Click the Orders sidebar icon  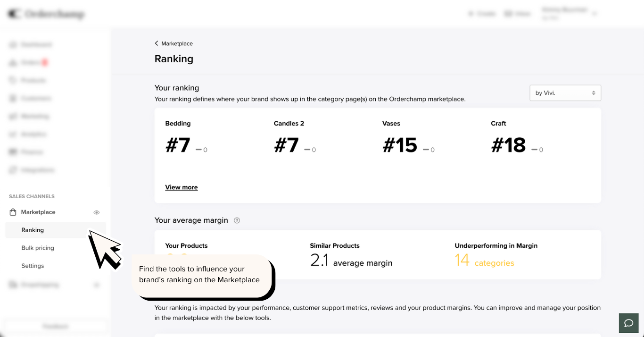(13, 63)
